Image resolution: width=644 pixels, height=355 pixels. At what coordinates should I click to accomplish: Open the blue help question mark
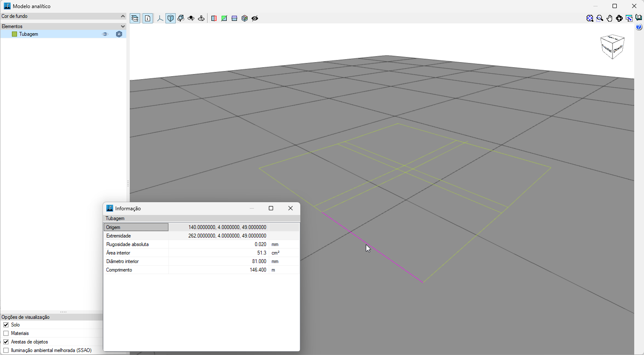click(x=639, y=27)
